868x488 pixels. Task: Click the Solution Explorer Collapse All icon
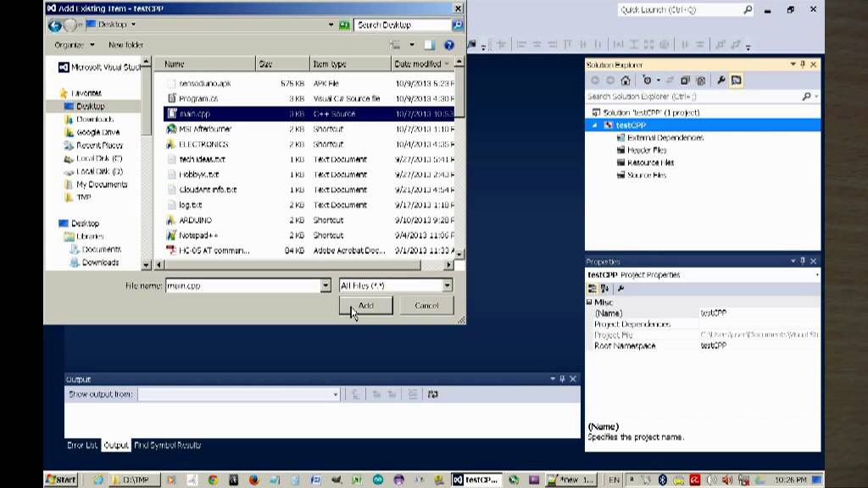point(685,80)
